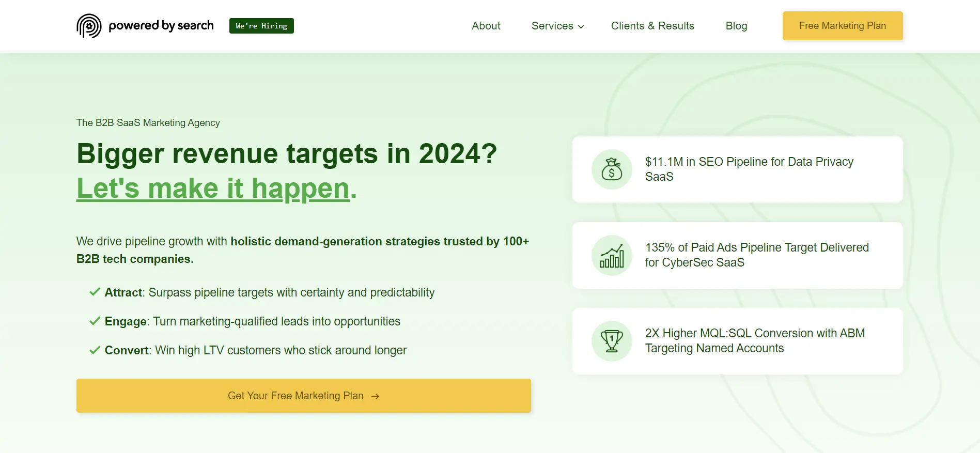Open the Blog nav link
980x453 pixels.
click(736, 26)
